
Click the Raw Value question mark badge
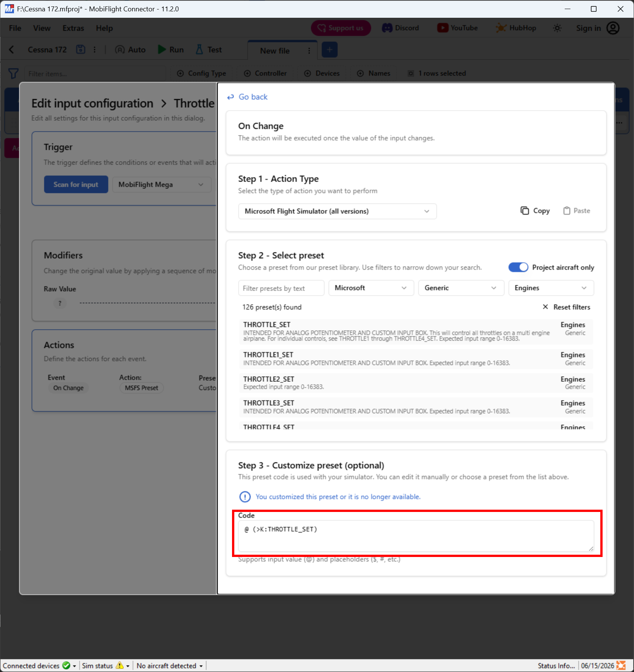point(60,303)
